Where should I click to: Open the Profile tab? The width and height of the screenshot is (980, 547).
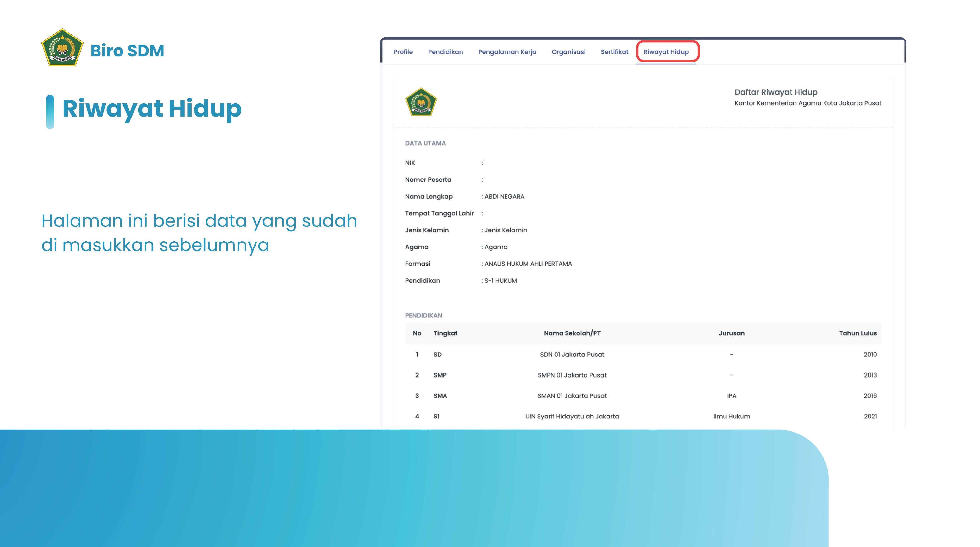[x=403, y=52]
